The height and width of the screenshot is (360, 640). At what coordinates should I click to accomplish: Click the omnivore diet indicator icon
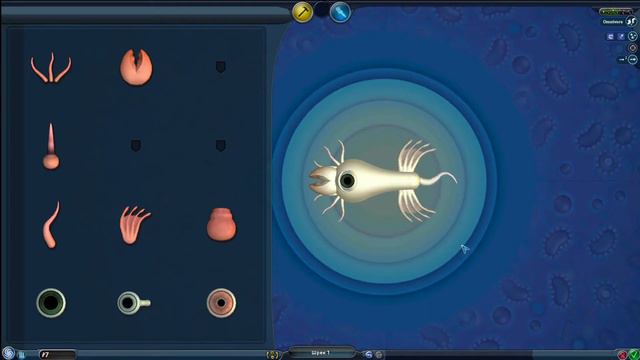[632, 21]
